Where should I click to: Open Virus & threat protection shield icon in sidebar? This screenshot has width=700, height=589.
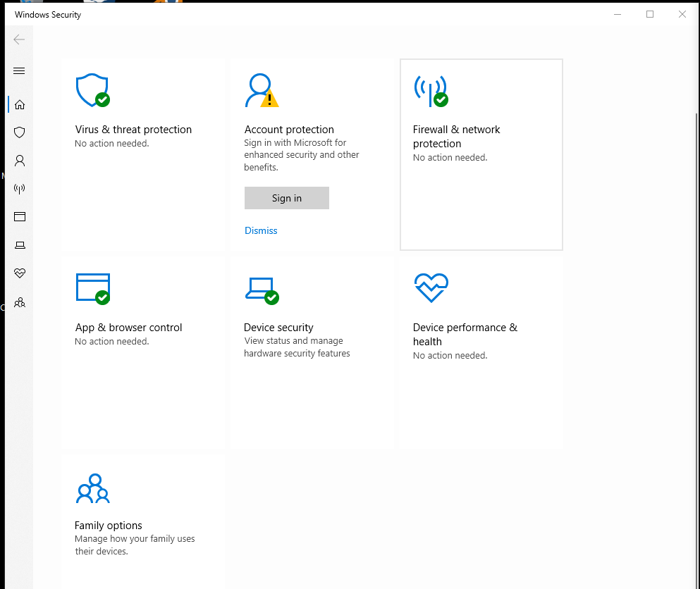pyautogui.click(x=19, y=132)
